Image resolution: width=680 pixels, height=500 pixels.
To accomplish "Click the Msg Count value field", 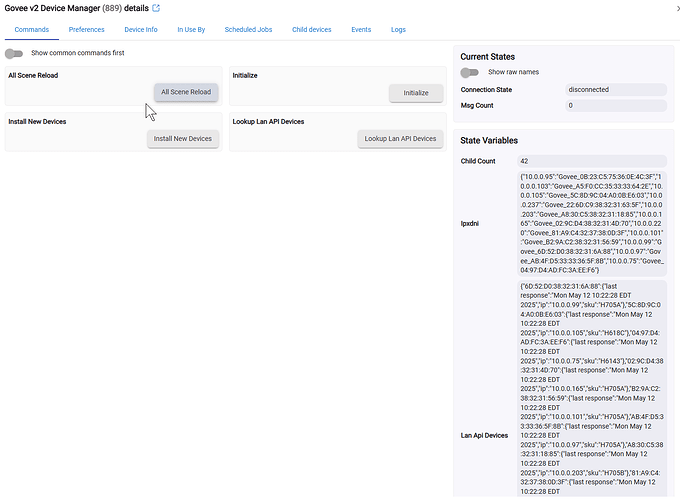I will click(x=614, y=105).
